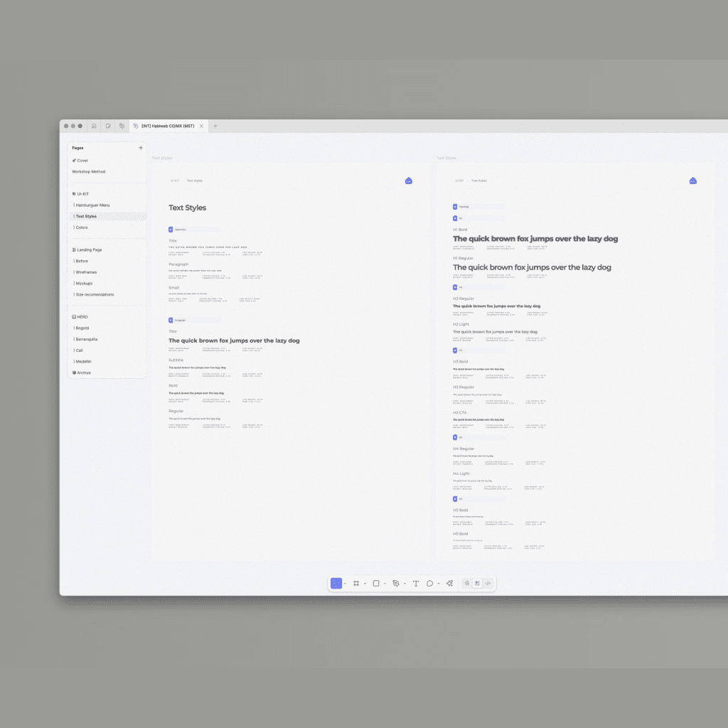Click the Pages panel header
Screen dimensions: 728x728
coord(77,148)
